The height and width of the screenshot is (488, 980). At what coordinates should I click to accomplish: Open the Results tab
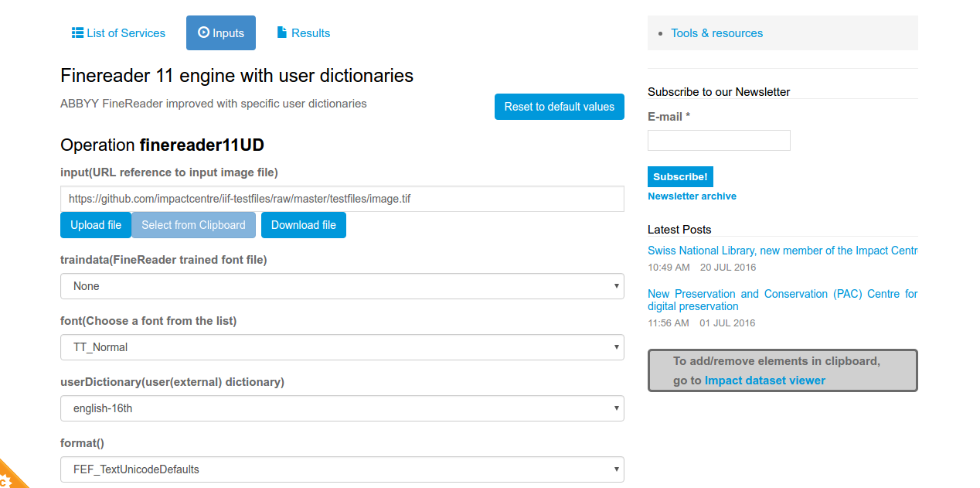click(x=303, y=33)
